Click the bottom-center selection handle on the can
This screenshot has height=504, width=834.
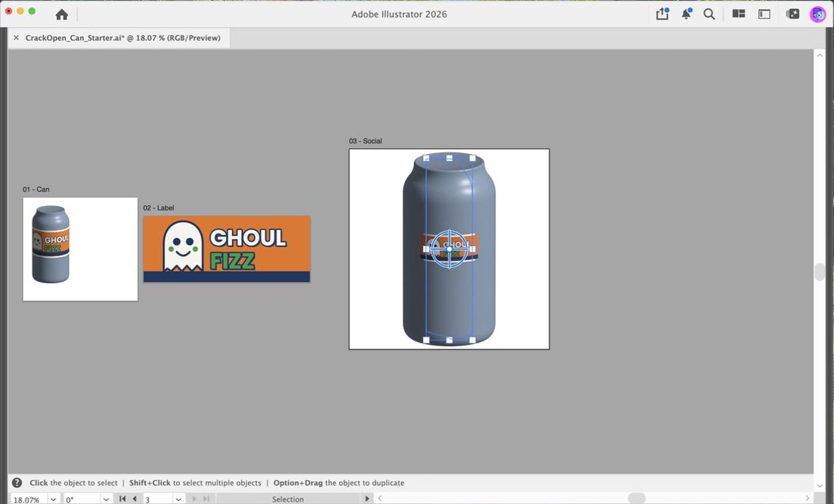point(450,340)
